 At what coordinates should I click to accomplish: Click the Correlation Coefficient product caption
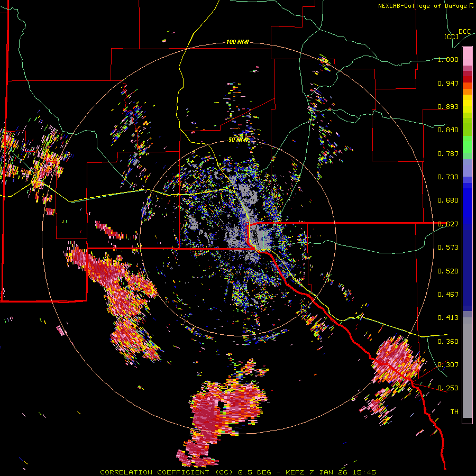point(238,472)
